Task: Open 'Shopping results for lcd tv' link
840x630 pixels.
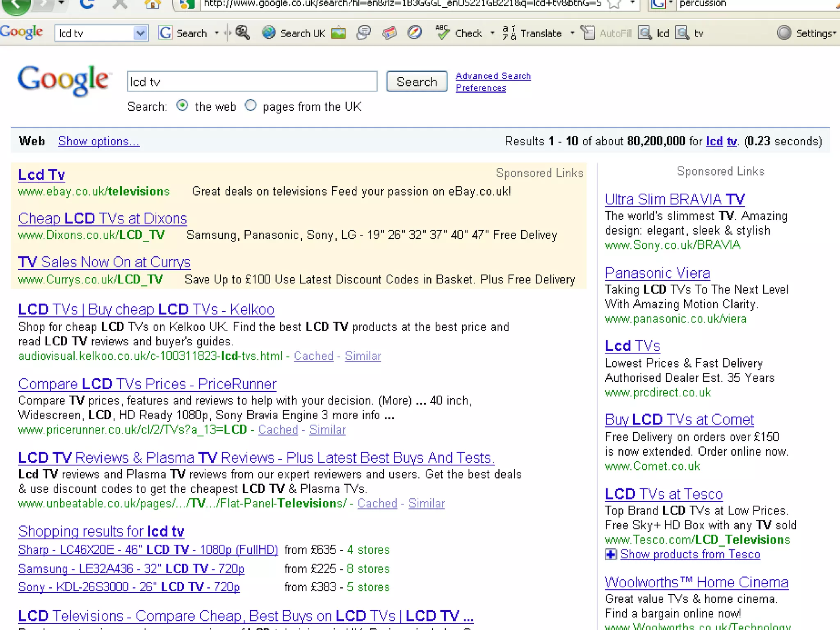Action: pos(101,531)
